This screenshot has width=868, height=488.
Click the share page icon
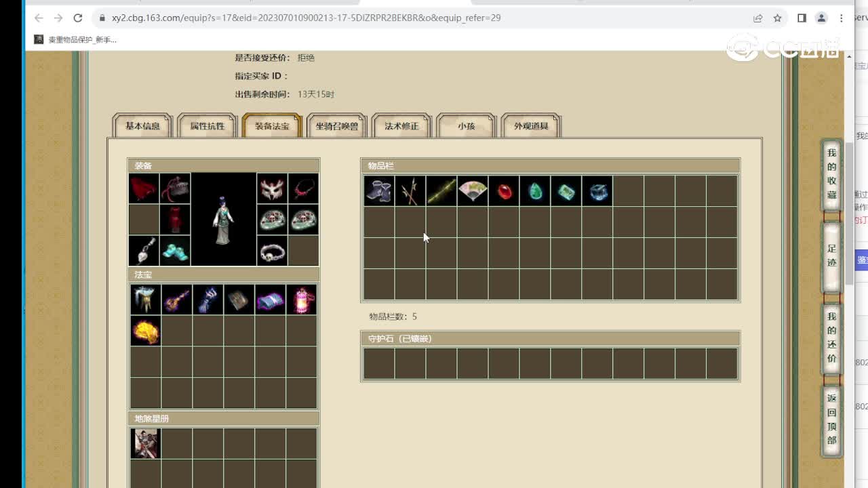758,18
